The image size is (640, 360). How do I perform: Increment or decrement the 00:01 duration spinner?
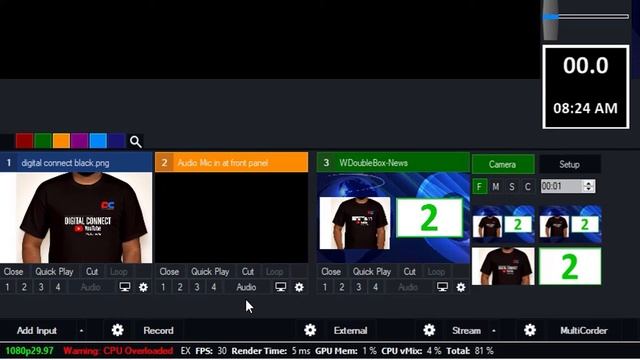588,187
